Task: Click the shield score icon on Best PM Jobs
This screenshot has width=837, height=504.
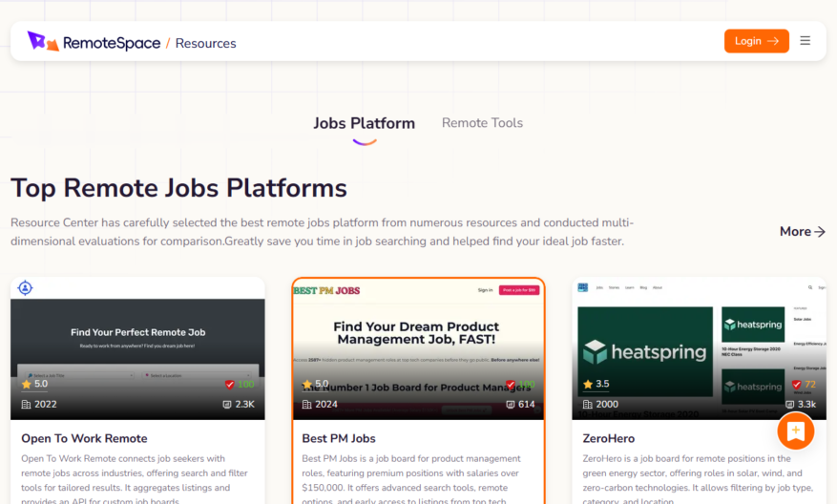Action: [x=511, y=385]
